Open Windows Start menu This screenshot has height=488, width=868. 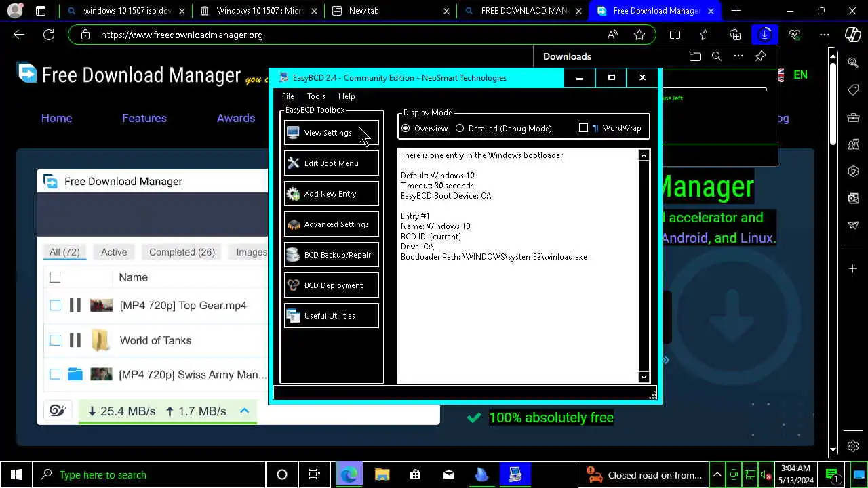point(16,474)
